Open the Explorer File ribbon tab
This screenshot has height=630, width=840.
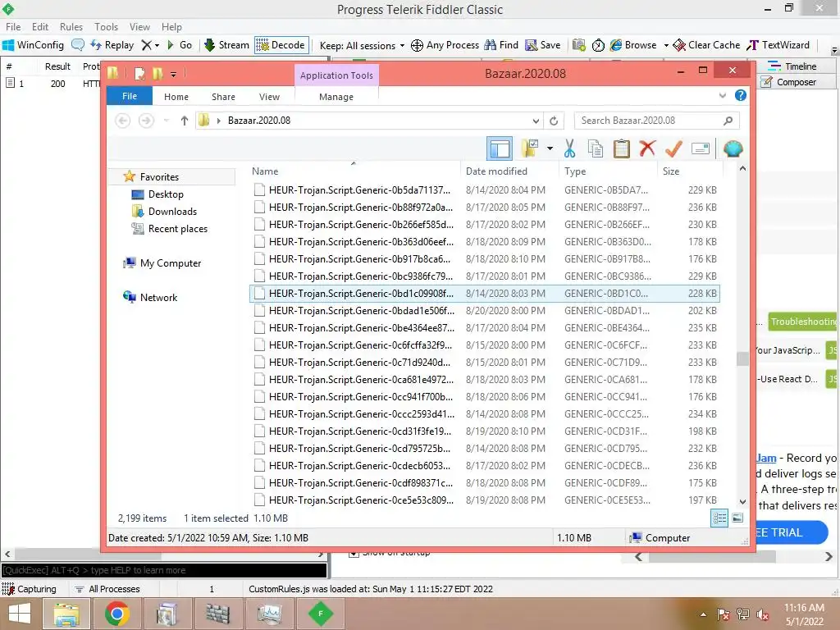(x=130, y=96)
